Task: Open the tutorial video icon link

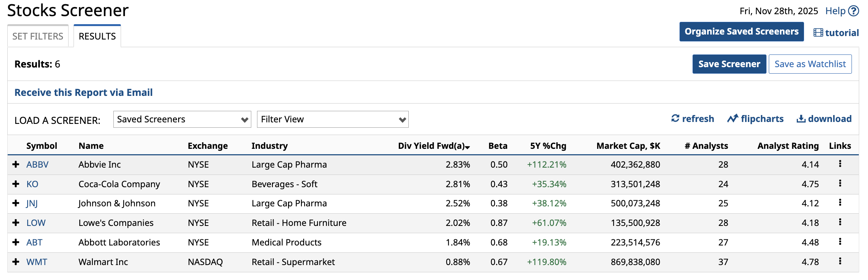Action: tap(818, 33)
